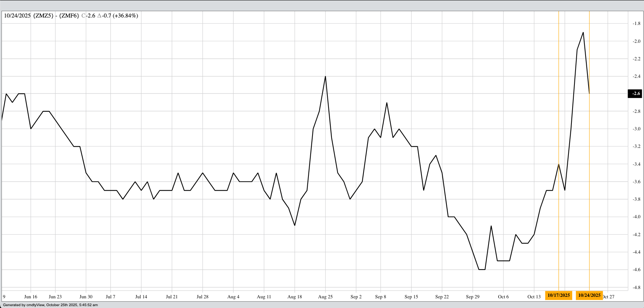Image resolution: width=644 pixels, height=308 pixels.
Task: Click the Oct 6 date axis label
Action: click(x=503, y=297)
